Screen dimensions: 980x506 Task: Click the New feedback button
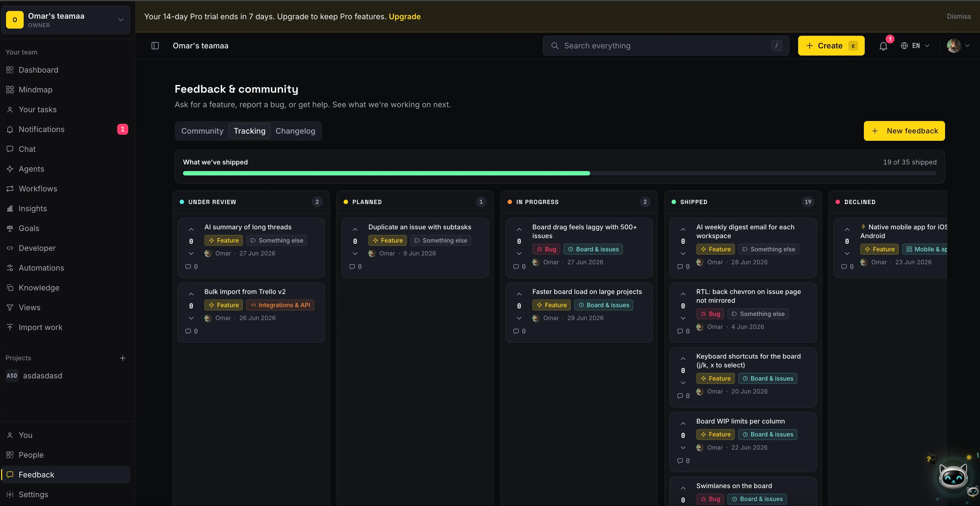(x=904, y=131)
